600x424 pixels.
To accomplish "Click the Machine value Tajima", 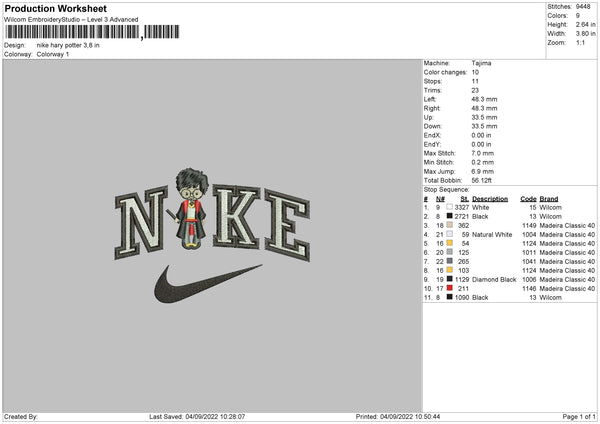I will coord(481,63).
